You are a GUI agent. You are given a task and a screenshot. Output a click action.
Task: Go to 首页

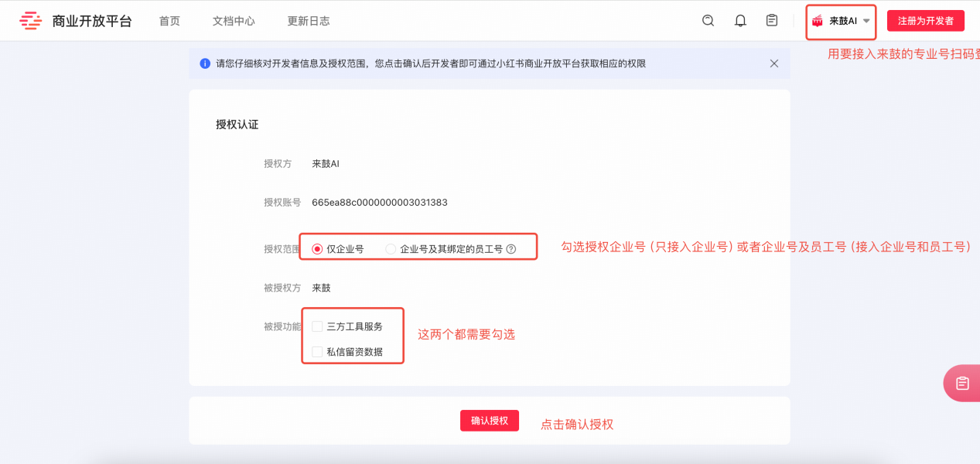pos(169,21)
